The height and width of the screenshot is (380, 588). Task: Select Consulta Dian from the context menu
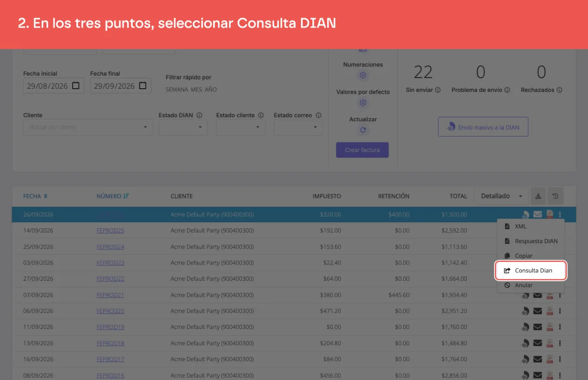(x=531, y=271)
